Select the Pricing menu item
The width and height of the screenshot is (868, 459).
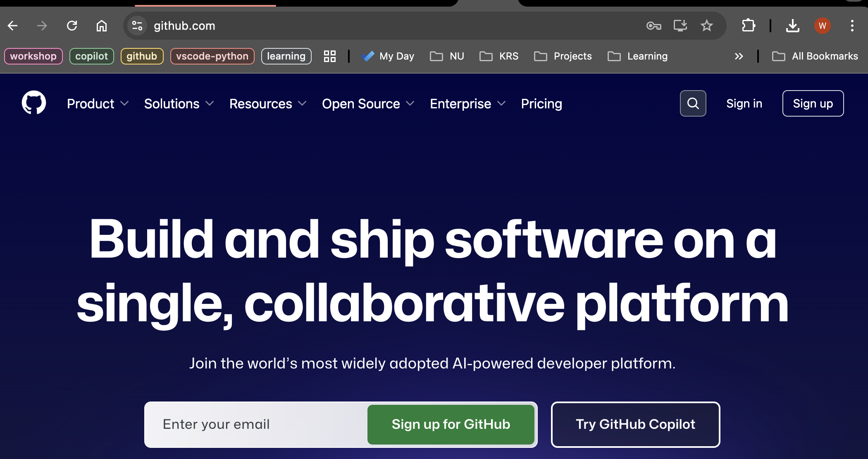click(x=541, y=103)
